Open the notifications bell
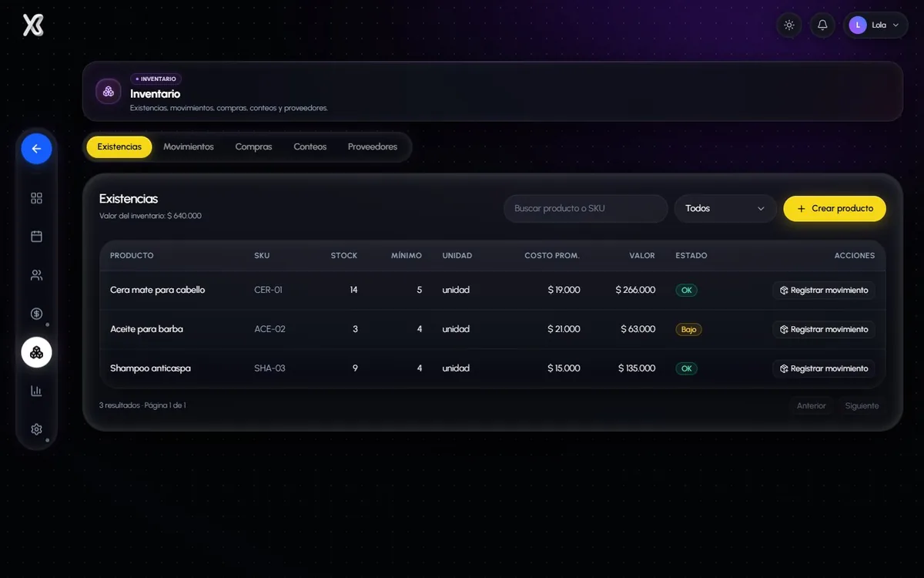Viewport: 924px width, 578px height. point(822,25)
